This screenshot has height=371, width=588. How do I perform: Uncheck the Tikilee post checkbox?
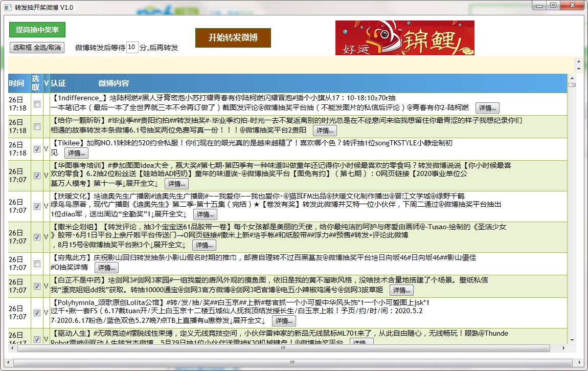[37, 149]
